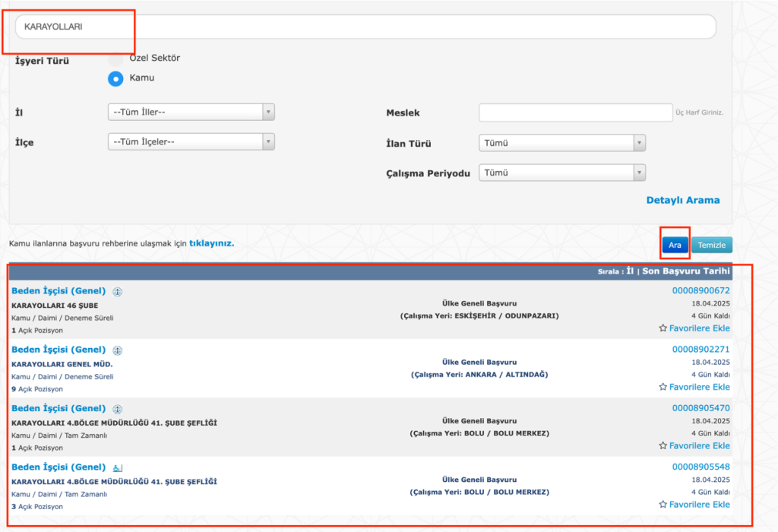Click Çalışma Yeri: ANKARA / ALTINDAĞ text
The height and width of the screenshot is (532, 778).
pyautogui.click(x=479, y=374)
